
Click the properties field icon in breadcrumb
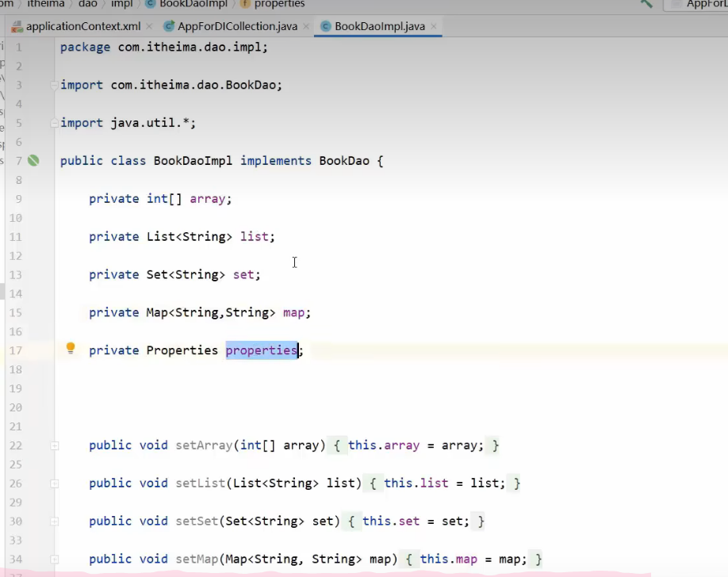click(x=244, y=4)
